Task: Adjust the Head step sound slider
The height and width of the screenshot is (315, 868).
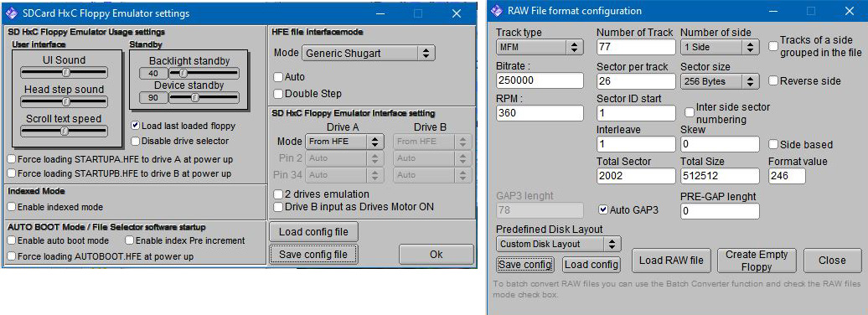Action: [x=64, y=102]
